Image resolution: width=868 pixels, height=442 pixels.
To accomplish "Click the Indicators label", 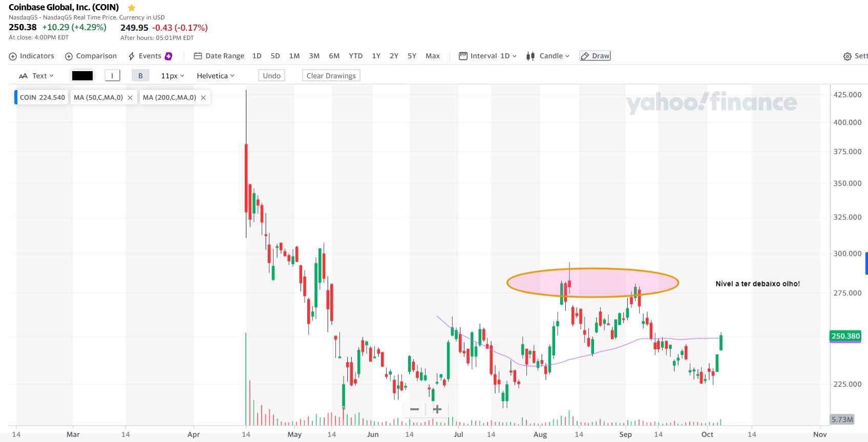I will 37,56.
